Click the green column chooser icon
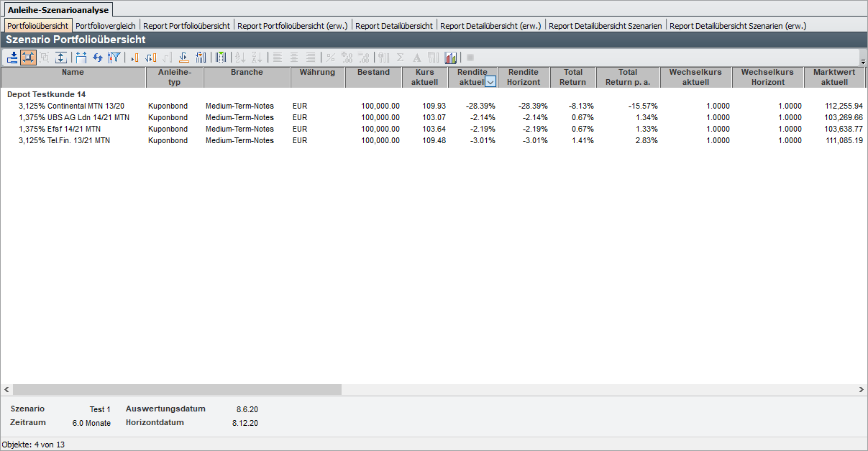 click(221, 58)
